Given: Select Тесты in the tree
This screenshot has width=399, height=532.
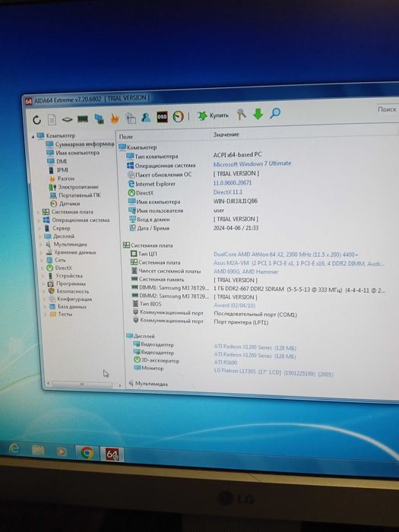Looking at the screenshot, I should tap(61, 314).
